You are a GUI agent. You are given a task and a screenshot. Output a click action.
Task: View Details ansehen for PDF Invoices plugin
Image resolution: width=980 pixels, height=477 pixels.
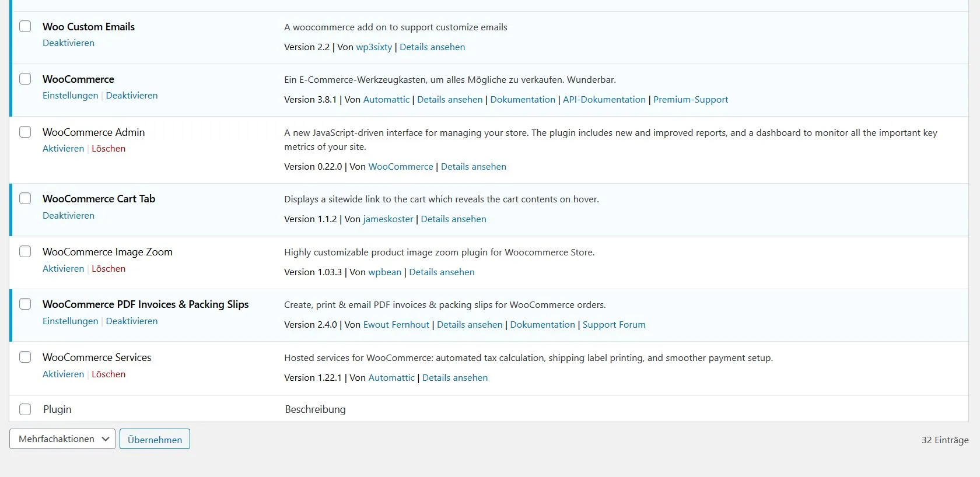(470, 325)
